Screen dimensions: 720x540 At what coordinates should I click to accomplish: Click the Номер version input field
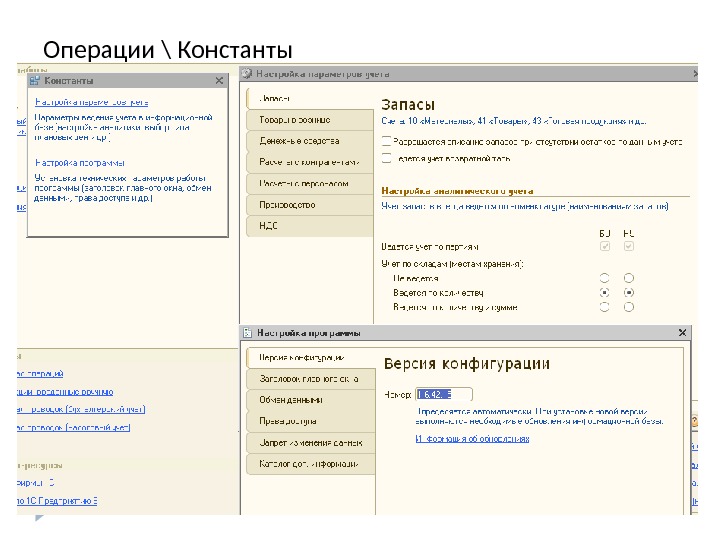(444, 394)
